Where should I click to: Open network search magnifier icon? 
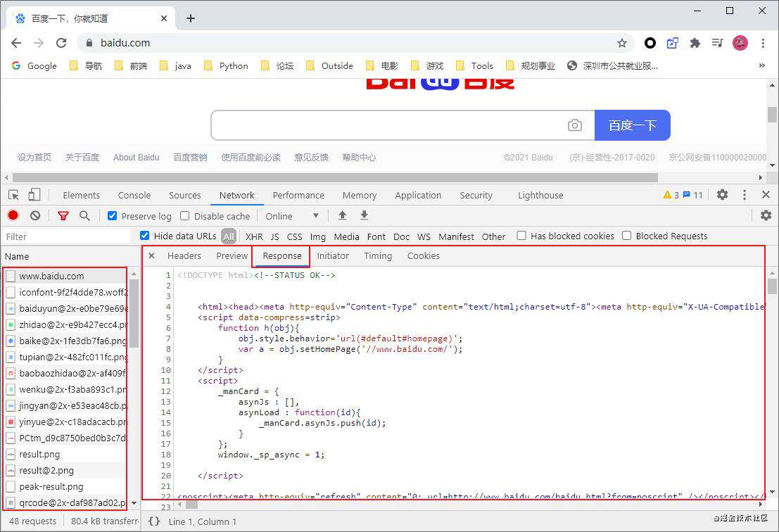[85, 215]
